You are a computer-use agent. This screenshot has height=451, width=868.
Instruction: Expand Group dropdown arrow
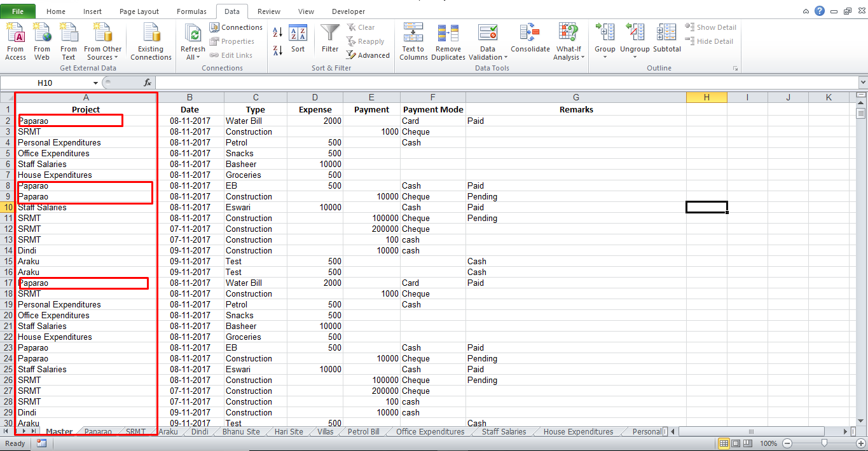point(605,57)
